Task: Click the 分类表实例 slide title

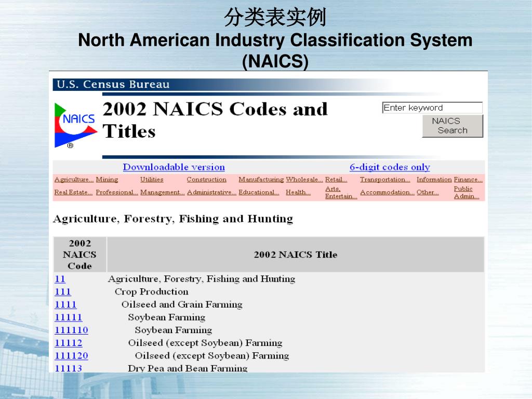Action: point(275,17)
